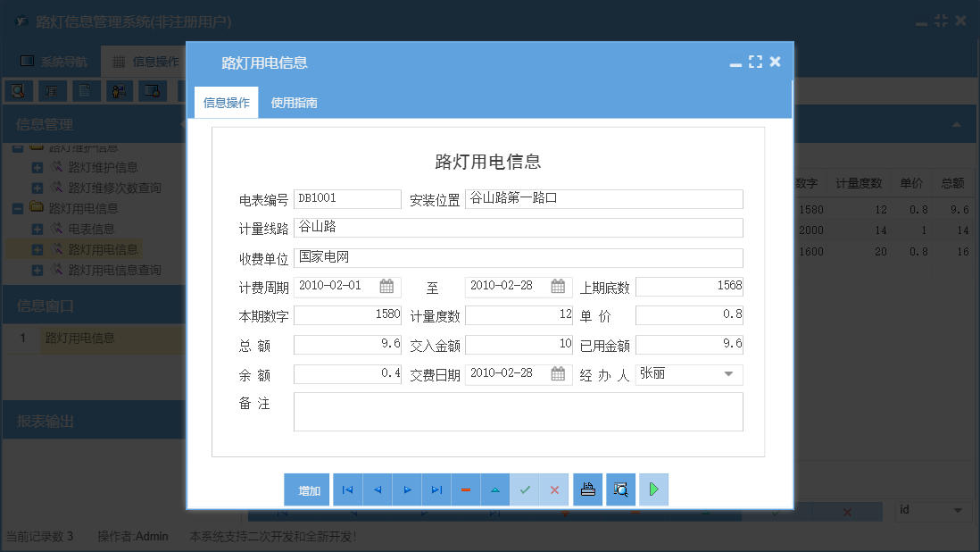Jump to the last record icon
The image size is (980, 552).
436,489
